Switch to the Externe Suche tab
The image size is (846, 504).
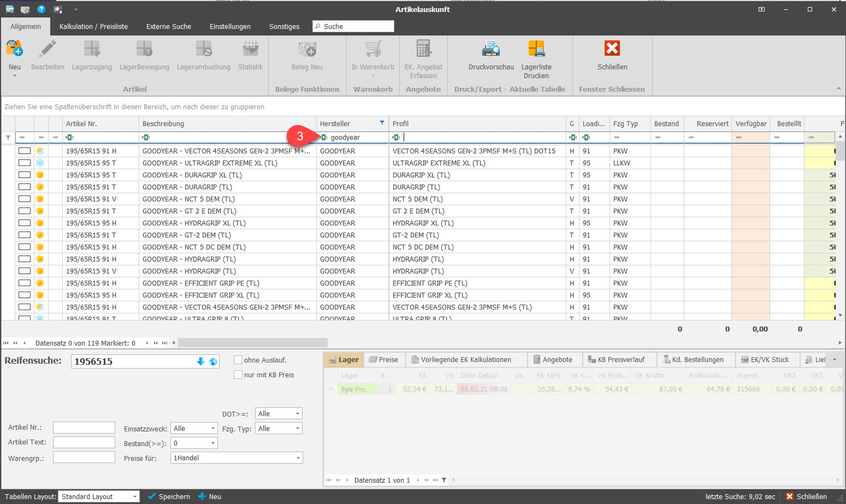click(169, 26)
